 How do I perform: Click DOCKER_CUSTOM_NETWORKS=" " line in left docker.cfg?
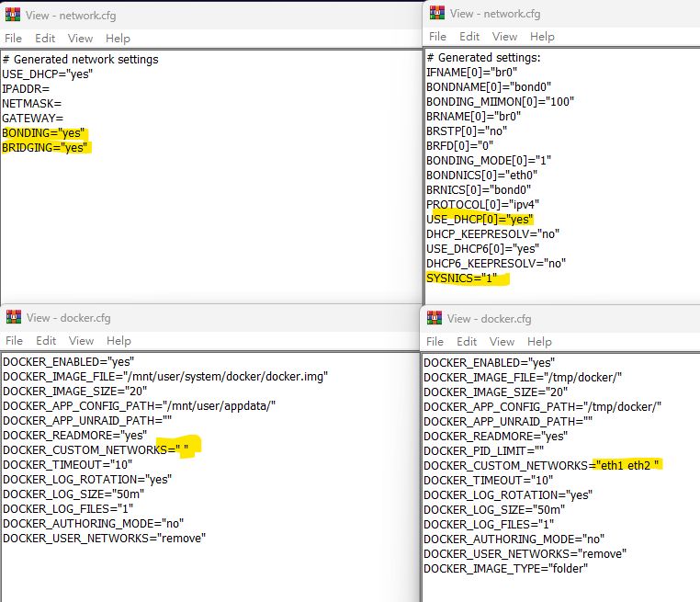pyautogui.click(x=96, y=450)
